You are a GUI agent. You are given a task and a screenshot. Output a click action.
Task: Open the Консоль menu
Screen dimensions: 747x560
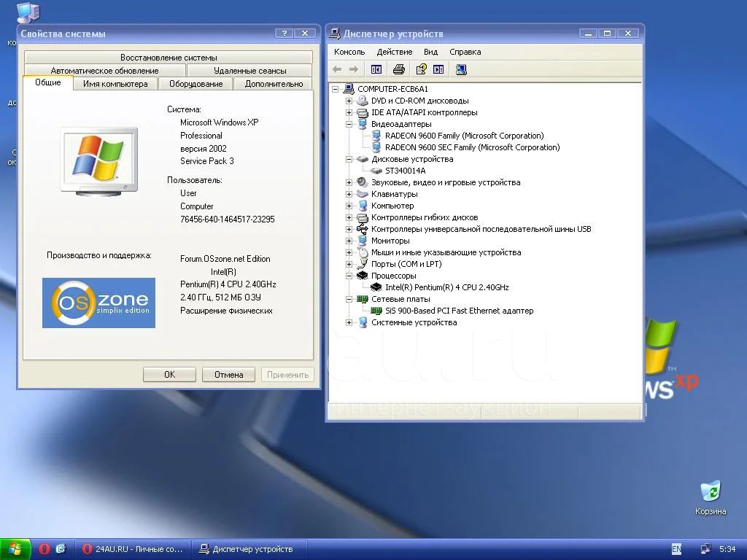[349, 52]
